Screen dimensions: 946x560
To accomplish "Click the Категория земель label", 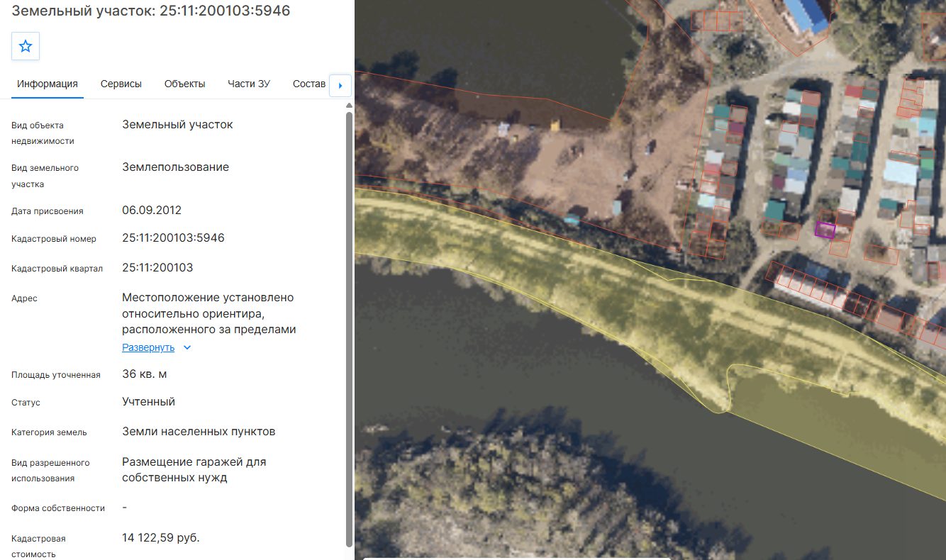I will [x=49, y=432].
